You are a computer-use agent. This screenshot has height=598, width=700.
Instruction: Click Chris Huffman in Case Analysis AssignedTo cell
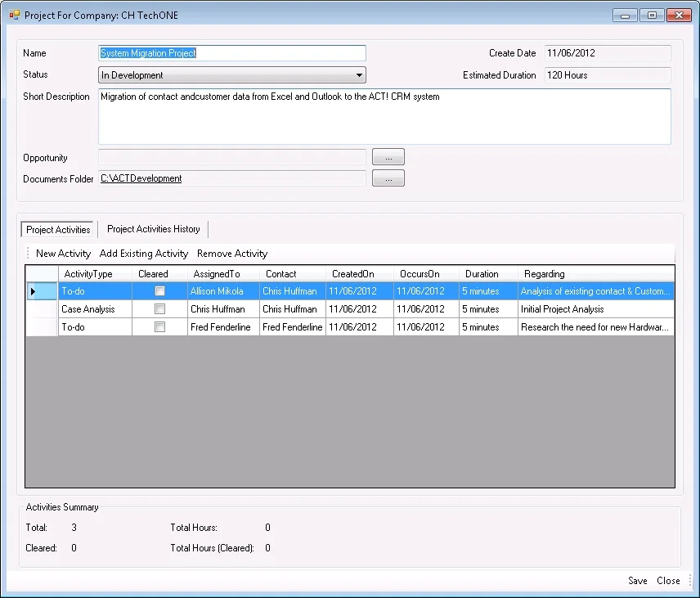pyautogui.click(x=223, y=309)
